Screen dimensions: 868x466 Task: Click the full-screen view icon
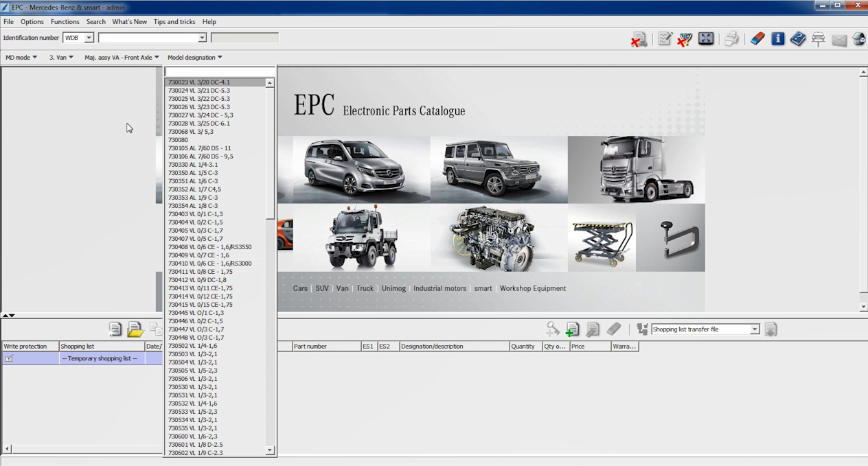click(706, 39)
